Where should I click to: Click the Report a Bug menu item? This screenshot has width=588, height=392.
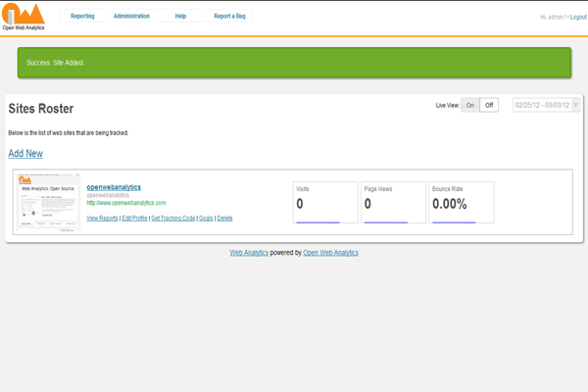[x=230, y=17]
